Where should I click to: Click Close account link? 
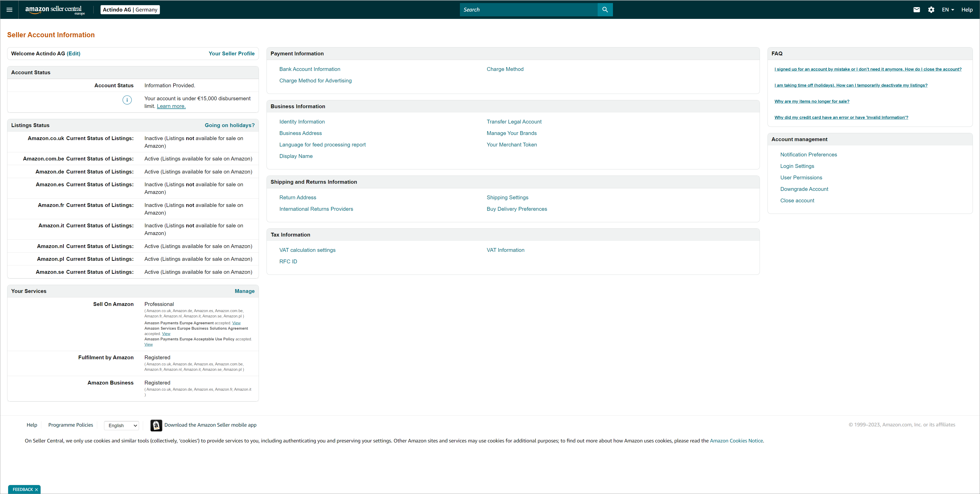click(x=797, y=201)
